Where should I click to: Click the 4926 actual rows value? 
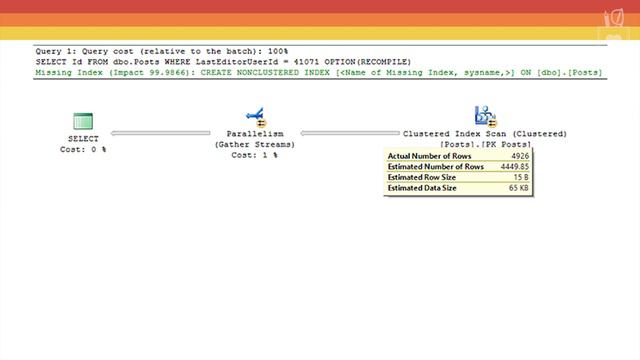coord(520,156)
